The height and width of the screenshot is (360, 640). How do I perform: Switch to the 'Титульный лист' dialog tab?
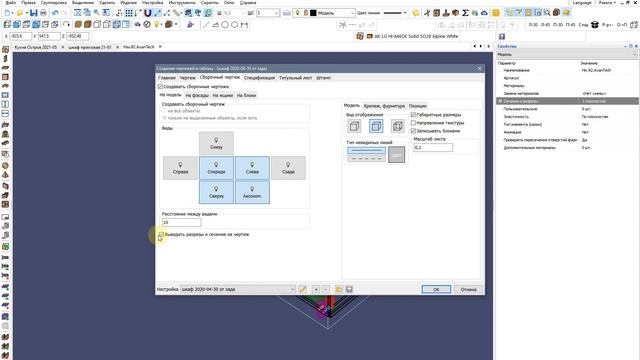296,78
